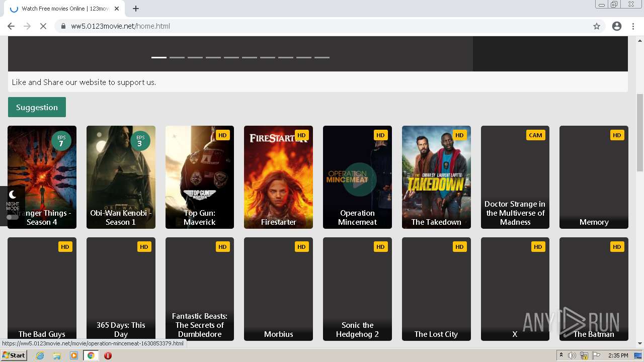The image size is (644, 362).
Task: Open the X movie card
Action: tap(515, 289)
